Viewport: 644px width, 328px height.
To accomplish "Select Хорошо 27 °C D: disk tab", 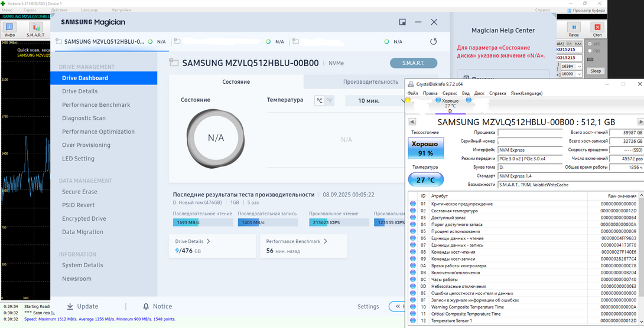I will pyautogui.click(x=450, y=106).
